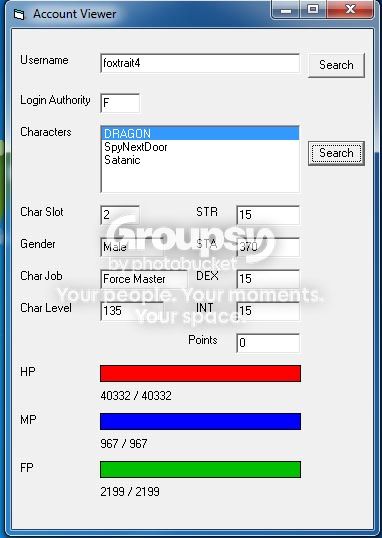Click the blue MP progress bar
This screenshot has width=382, height=538.
(200, 421)
